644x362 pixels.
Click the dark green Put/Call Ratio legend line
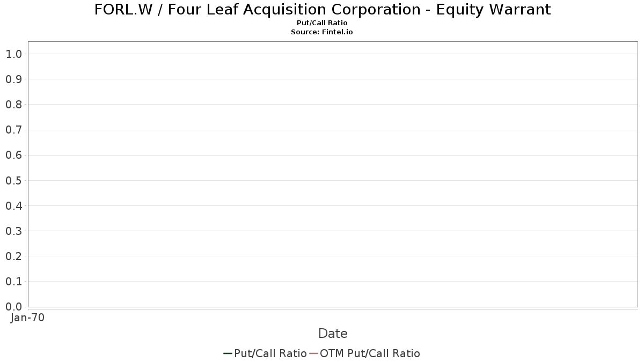[228, 353]
